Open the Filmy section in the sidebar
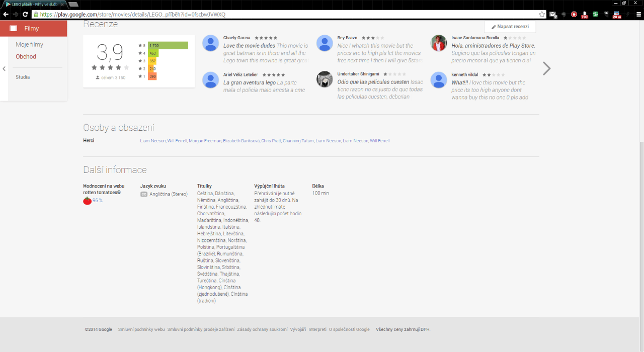Screen dimensions: 644x352 click(x=34, y=29)
